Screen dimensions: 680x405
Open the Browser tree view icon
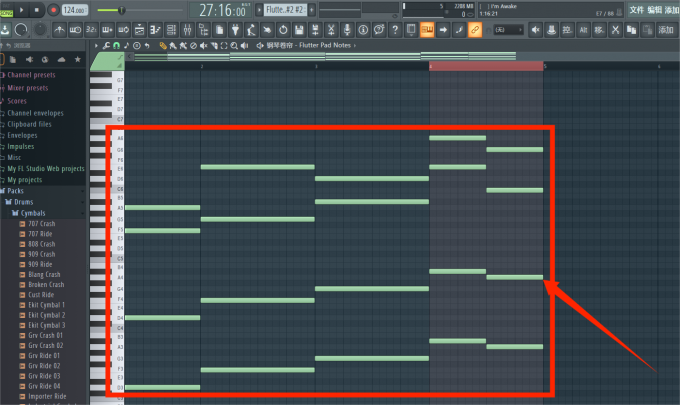(203, 30)
